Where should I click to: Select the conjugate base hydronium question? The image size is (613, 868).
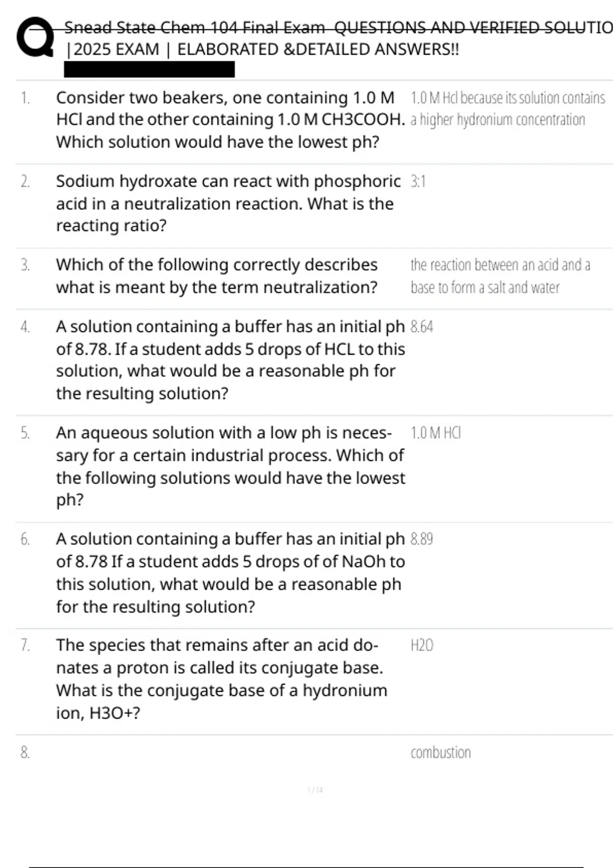[x=222, y=679]
